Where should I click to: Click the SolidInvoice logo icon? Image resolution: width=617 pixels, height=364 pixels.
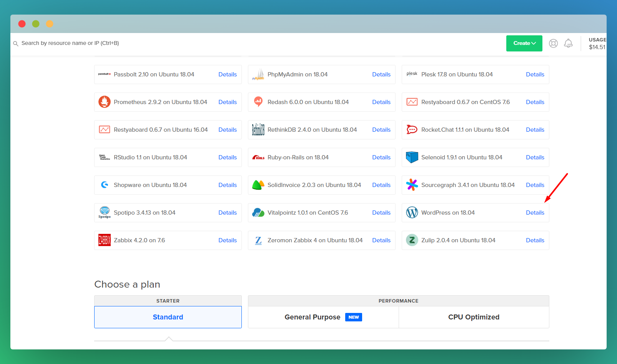click(258, 185)
